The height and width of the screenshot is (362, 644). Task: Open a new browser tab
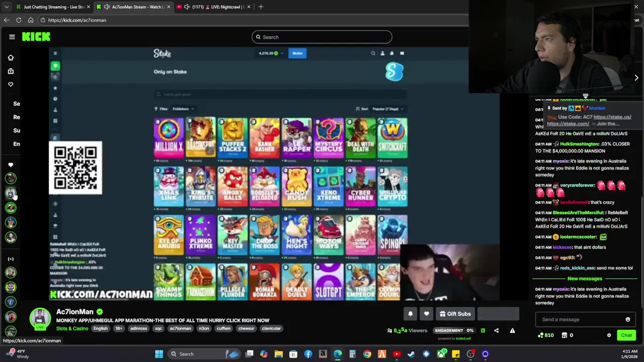[261, 7]
